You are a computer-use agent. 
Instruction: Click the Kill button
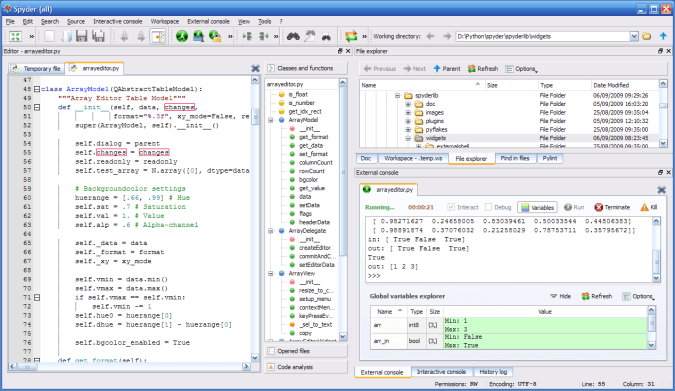(649, 207)
